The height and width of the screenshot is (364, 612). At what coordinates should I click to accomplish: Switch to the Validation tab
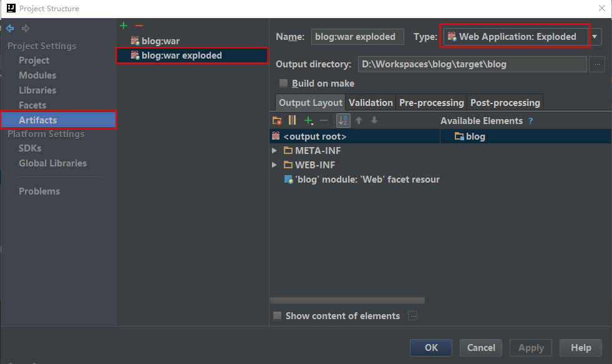(x=371, y=103)
